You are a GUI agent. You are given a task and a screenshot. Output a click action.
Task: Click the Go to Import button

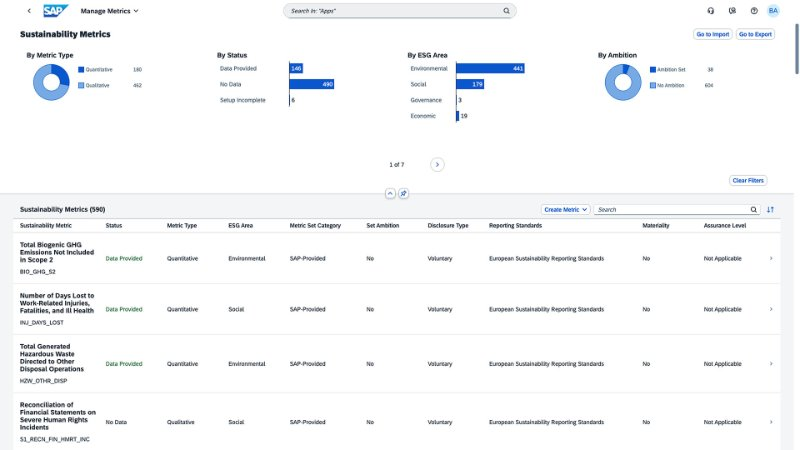(x=712, y=34)
